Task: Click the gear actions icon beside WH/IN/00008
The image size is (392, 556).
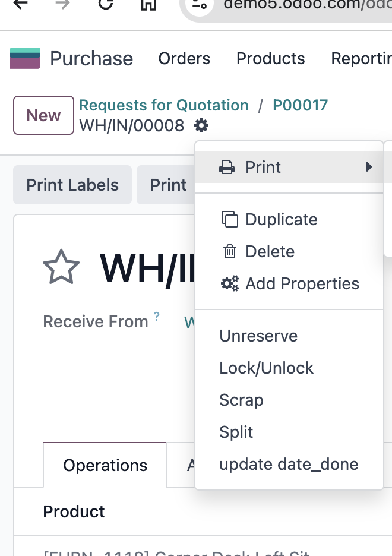Action: 201,125
